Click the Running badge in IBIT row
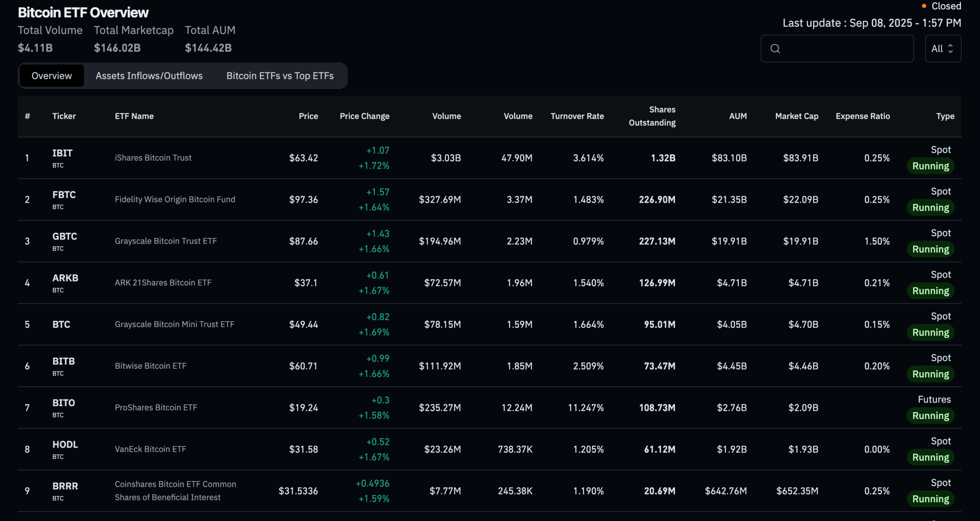Viewport: 980px width, 521px height. 931,166
